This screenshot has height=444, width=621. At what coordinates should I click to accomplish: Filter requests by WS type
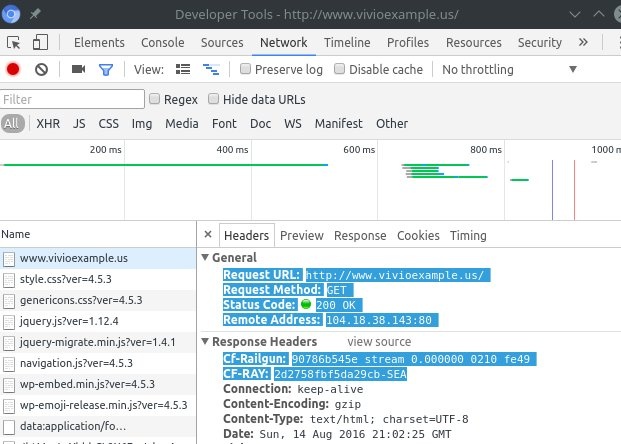[x=293, y=124]
